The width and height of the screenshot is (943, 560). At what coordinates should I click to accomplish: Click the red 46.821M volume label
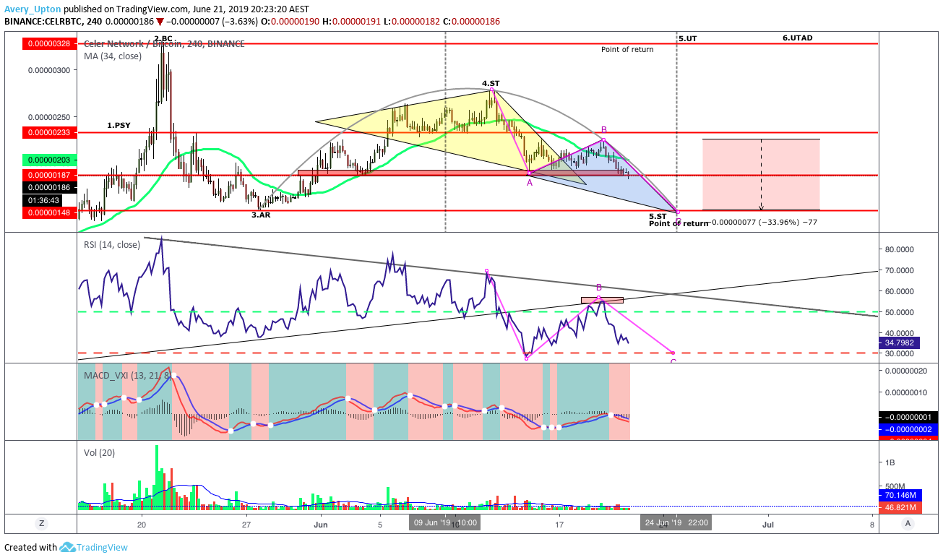click(900, 508)
